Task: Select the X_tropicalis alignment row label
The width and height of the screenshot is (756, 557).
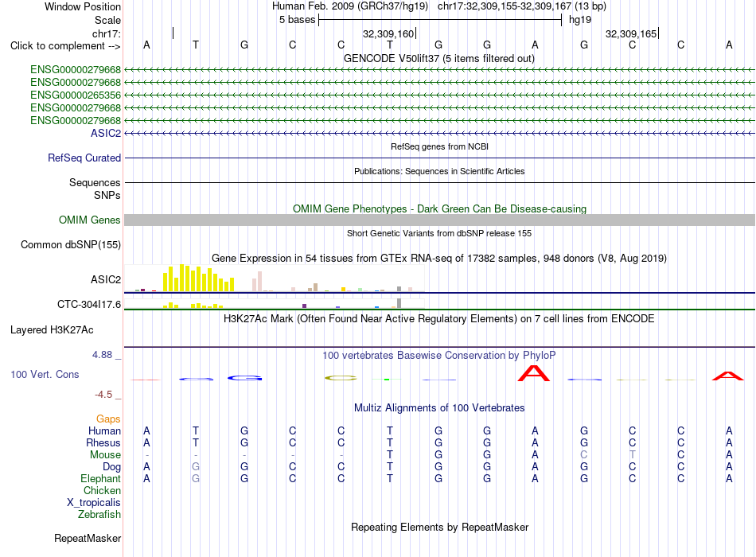Action: click(x=94, y=503)
